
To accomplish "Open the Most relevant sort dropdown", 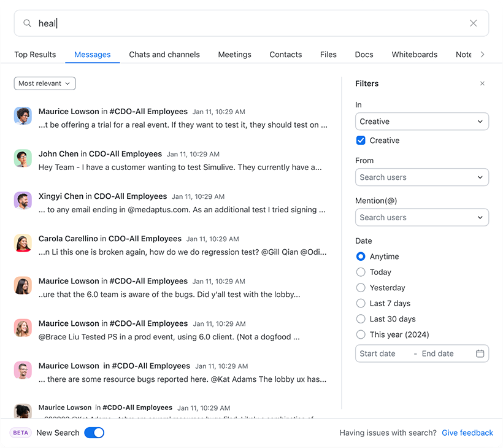I will [45, 83].
